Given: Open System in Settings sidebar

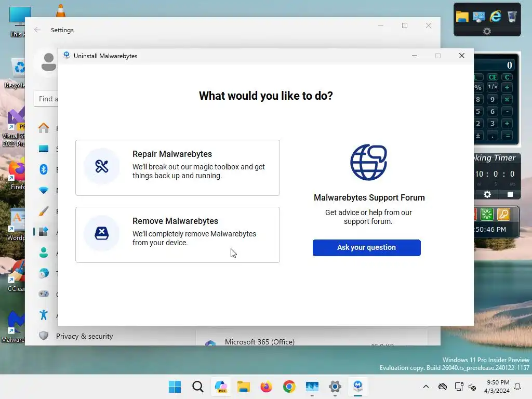Looking at the screenshot, I should click(x=44, y=149).
